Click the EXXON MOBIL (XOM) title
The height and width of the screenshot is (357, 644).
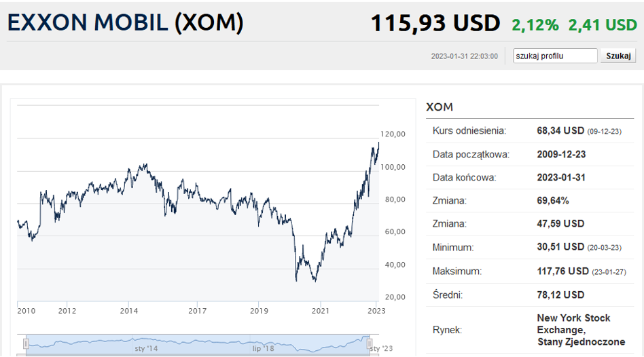pos(125,22)
